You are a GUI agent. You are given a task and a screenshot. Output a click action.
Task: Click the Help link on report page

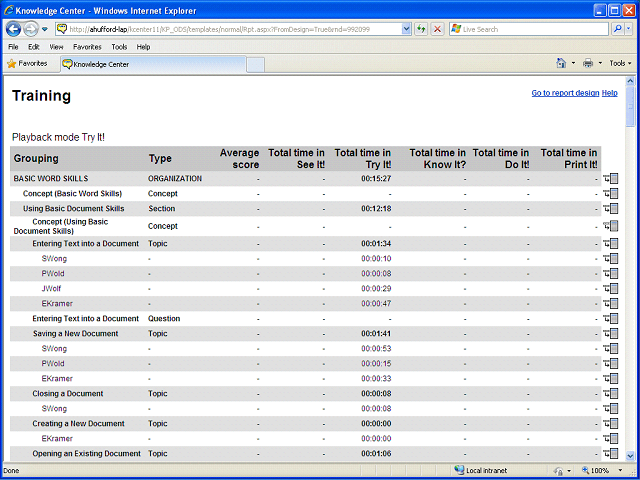(609, 93)
